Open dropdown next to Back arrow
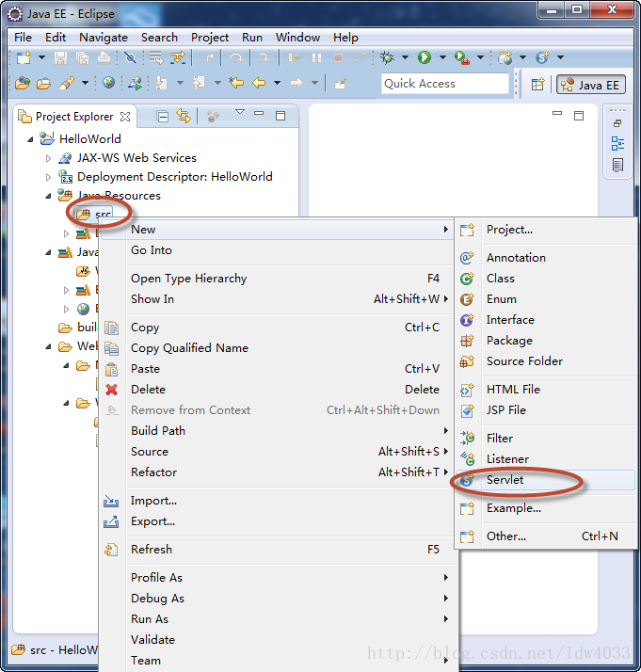 (278, 82)
